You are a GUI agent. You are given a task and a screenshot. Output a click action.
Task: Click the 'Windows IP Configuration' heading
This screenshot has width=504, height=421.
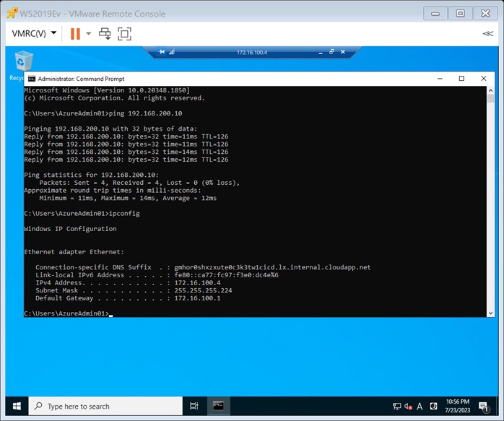[x=70, y=229]
